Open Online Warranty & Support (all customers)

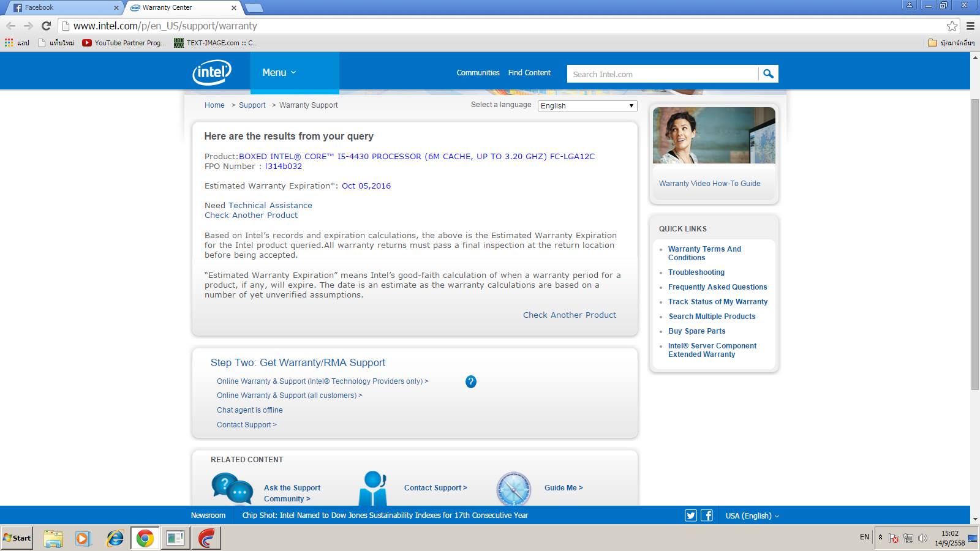[x=290, y=395]
